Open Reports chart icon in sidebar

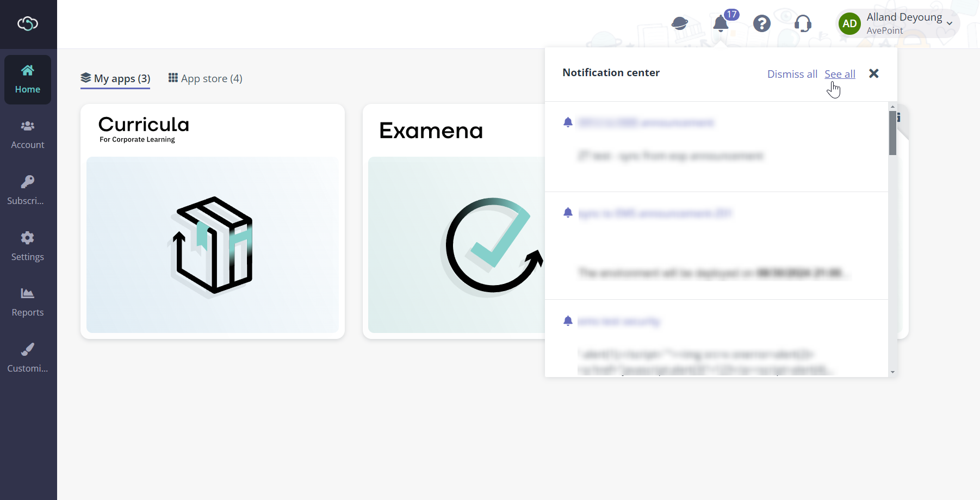click(28, 303)
